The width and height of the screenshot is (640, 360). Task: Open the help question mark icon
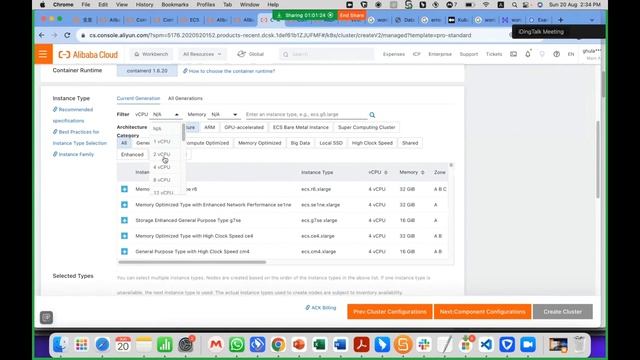pos(556,54)
